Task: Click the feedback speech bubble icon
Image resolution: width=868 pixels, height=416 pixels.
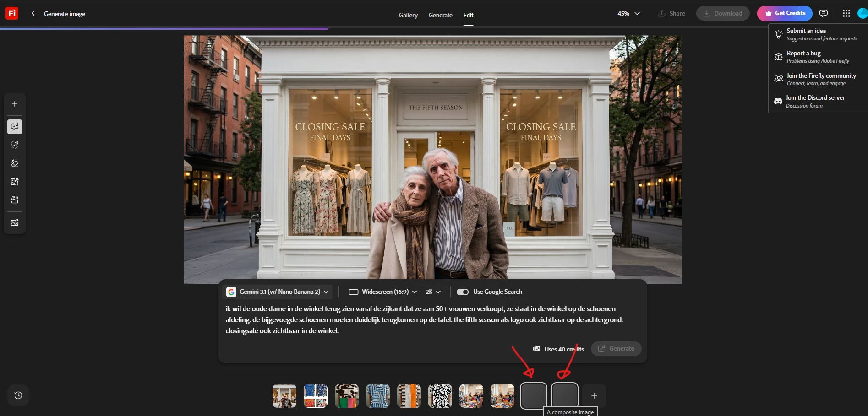Action: click(824, 13)
